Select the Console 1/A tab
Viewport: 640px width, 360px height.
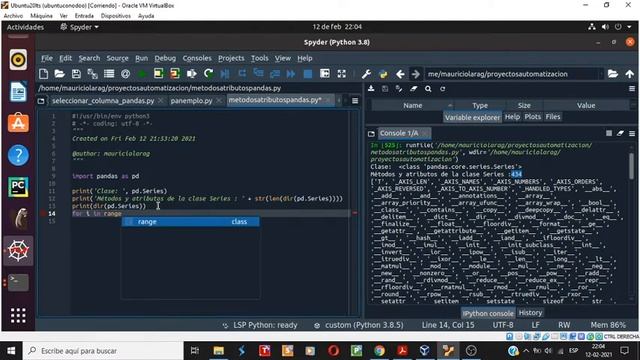tap(399, 133)
